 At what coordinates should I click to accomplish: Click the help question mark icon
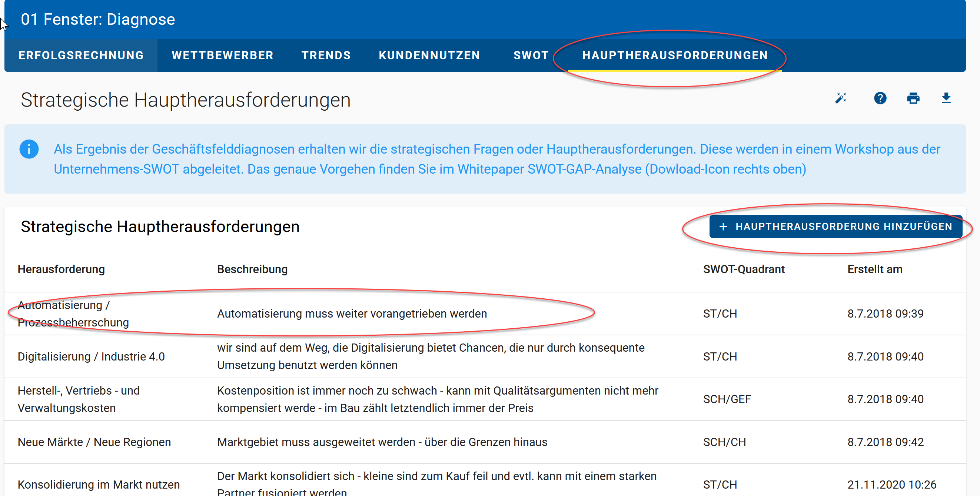880,98
